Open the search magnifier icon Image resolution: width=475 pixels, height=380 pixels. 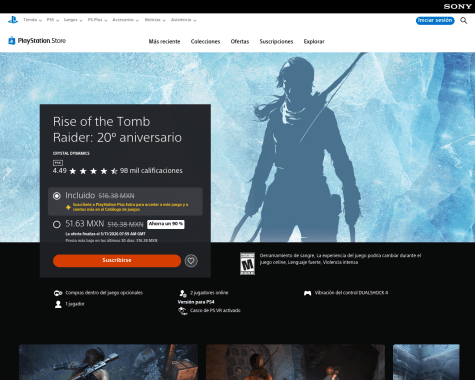tap(464, 21)
